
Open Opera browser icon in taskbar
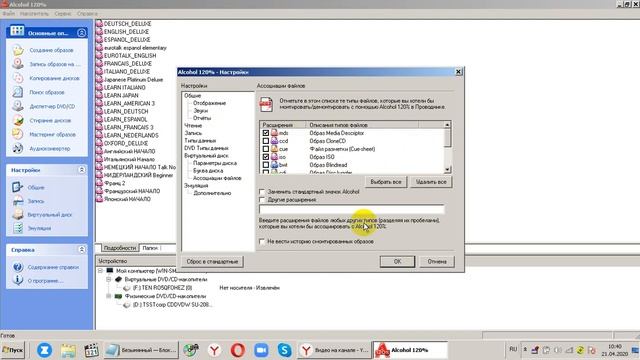point(238,350)
